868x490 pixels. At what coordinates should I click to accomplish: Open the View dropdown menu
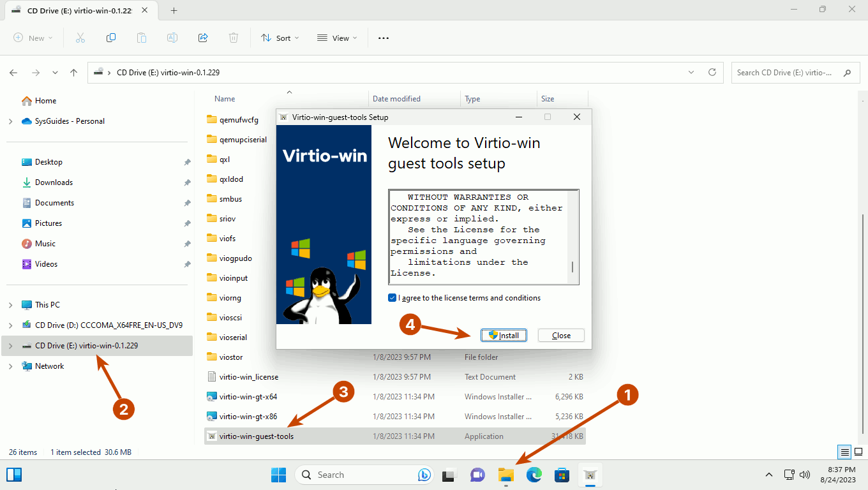click(x=337, y=38)
